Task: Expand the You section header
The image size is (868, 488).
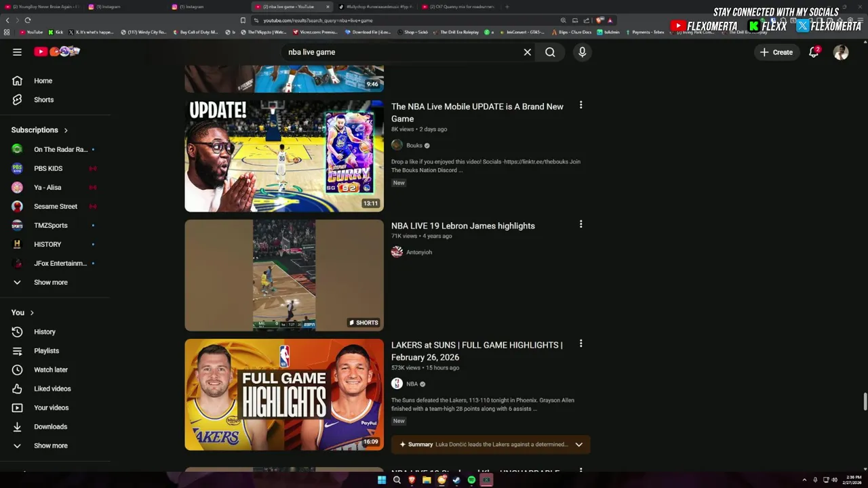Action: click(x=22, y=312)
